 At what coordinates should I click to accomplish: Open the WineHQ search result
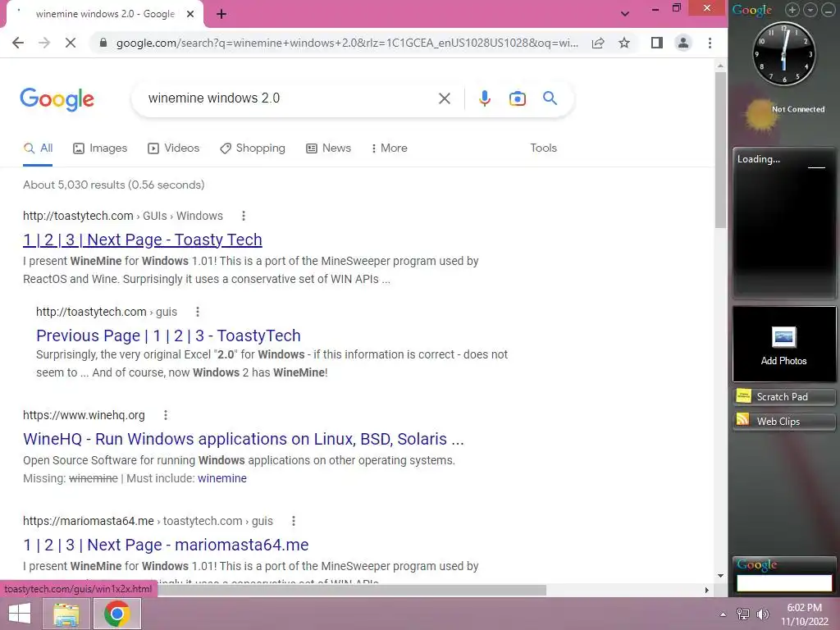(243, 439)
